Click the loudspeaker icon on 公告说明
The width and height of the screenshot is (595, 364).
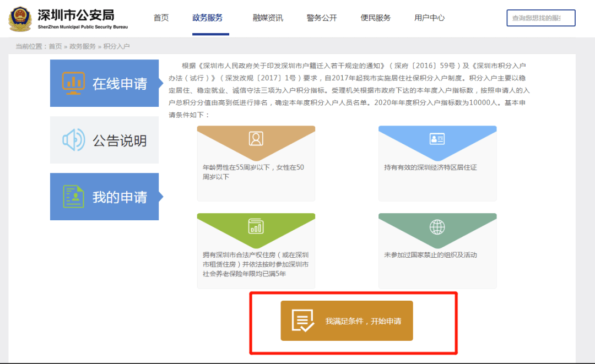(x=72, y=140)
